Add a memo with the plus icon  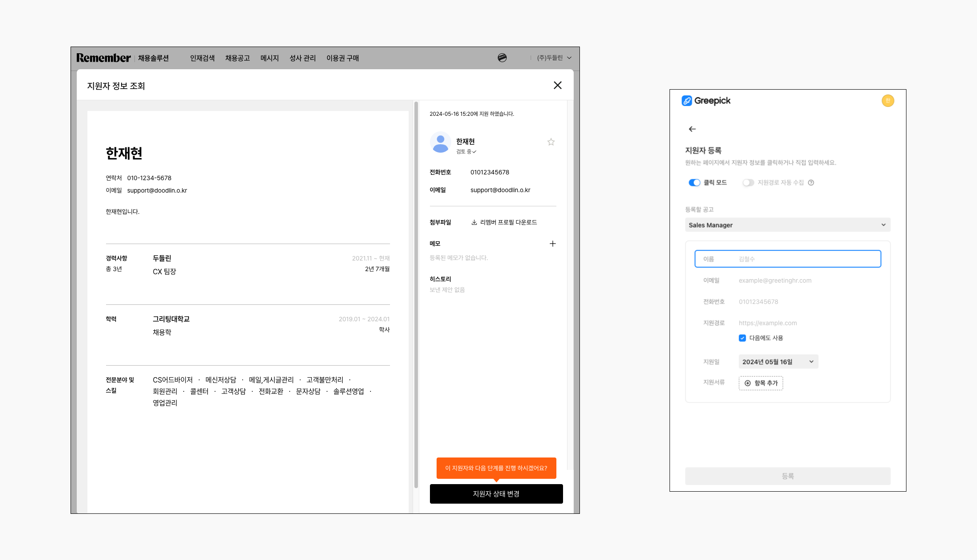click(553, 244)
